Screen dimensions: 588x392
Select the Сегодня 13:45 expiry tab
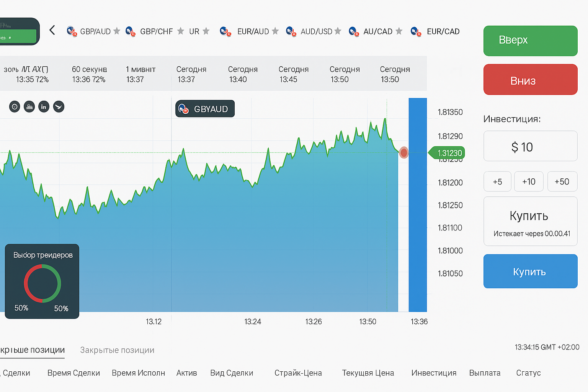[293, 74]
